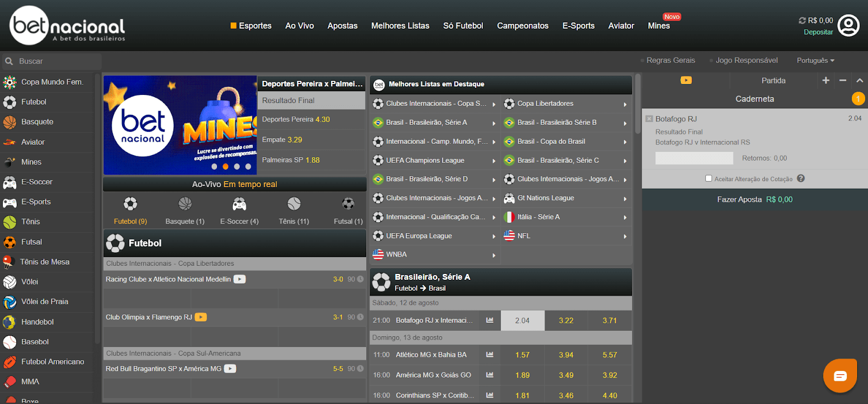
Task: Select odds 3.22 for Botafogo RJ x Internacional
Action: point(566,320)
